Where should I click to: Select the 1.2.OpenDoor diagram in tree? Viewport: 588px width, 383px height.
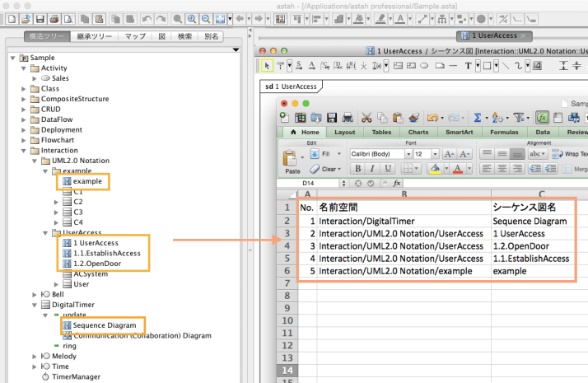click(x=96, y=264)
